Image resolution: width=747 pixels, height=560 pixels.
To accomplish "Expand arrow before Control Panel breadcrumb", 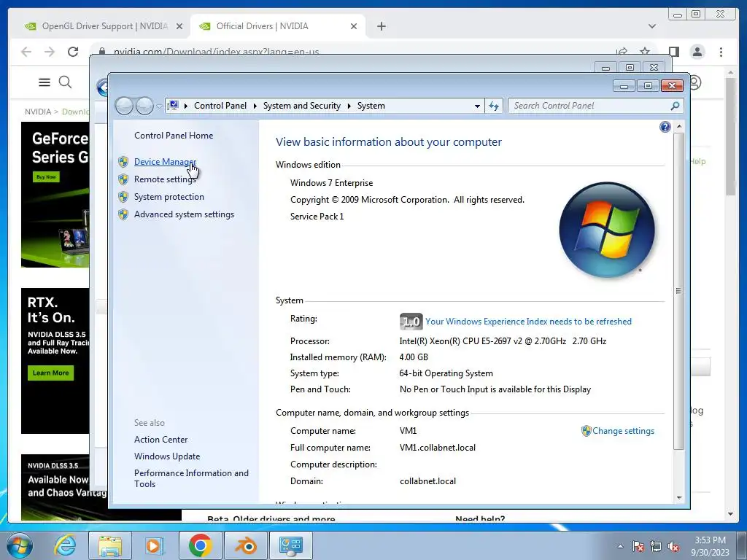I will click(x=186, y=106).
